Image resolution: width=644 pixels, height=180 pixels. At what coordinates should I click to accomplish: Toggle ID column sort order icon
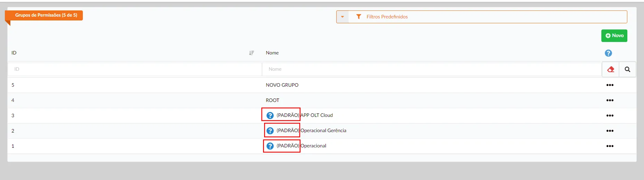point(251,53)
